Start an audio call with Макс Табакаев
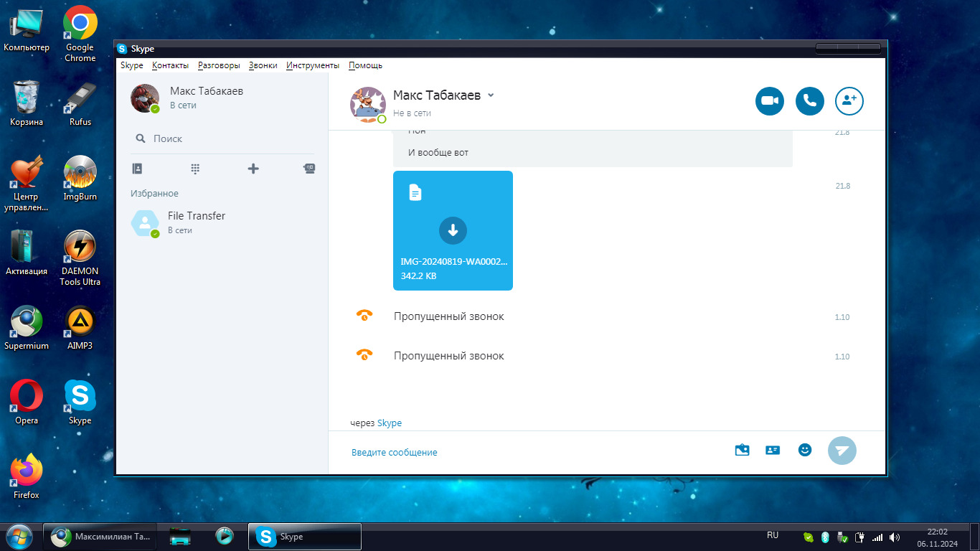Image resolution: width=980 pixels, height=551 pixels. tap(810, 101)
